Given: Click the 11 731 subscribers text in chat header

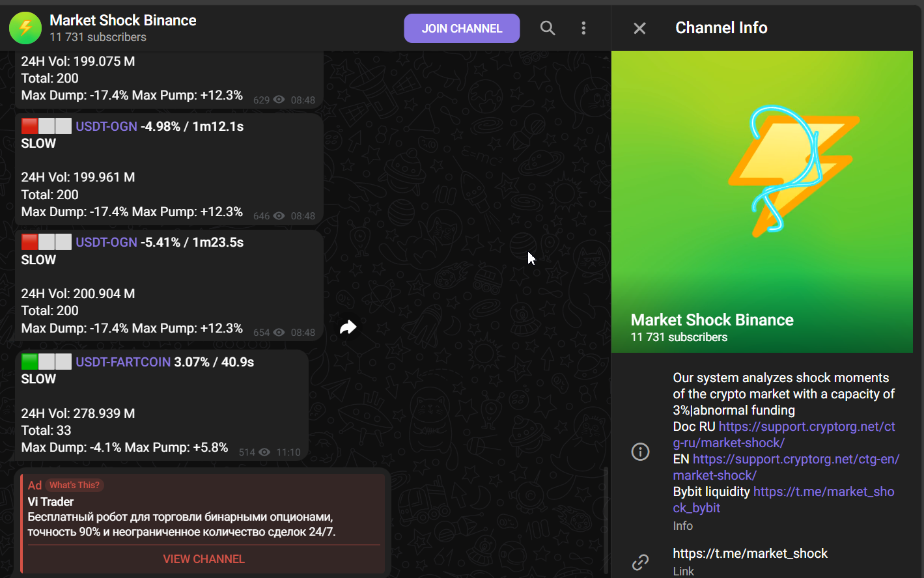Looking at the screenshot, I should (98, 37).
